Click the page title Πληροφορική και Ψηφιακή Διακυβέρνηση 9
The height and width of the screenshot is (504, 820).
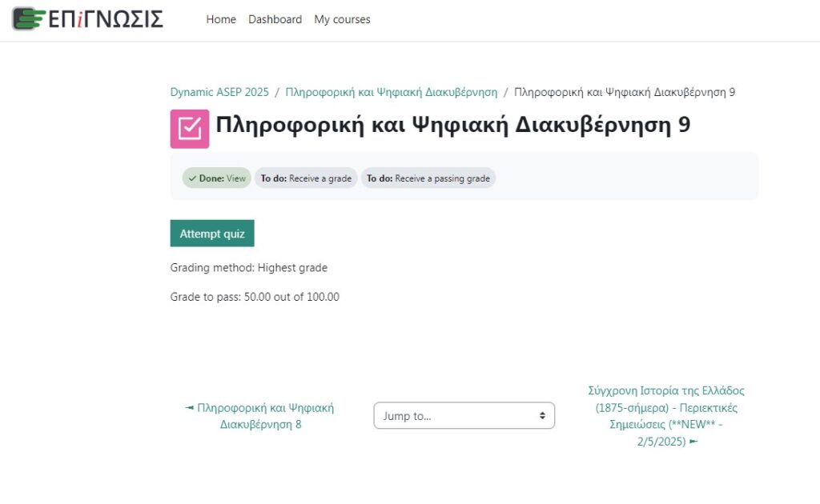[x=453, y=124]
